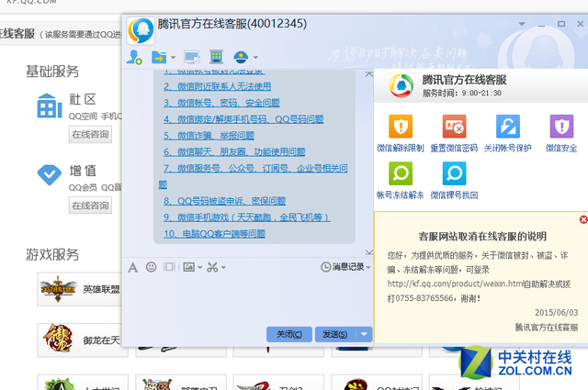This screenshot has width=588, height=390.
Task: Click 在线咨询 under 增值
Action: click(x=90, y=206)
